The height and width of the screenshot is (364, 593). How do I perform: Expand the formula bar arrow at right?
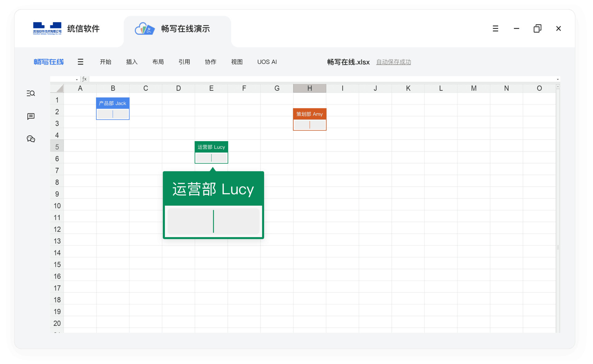[x=557, y=79]
